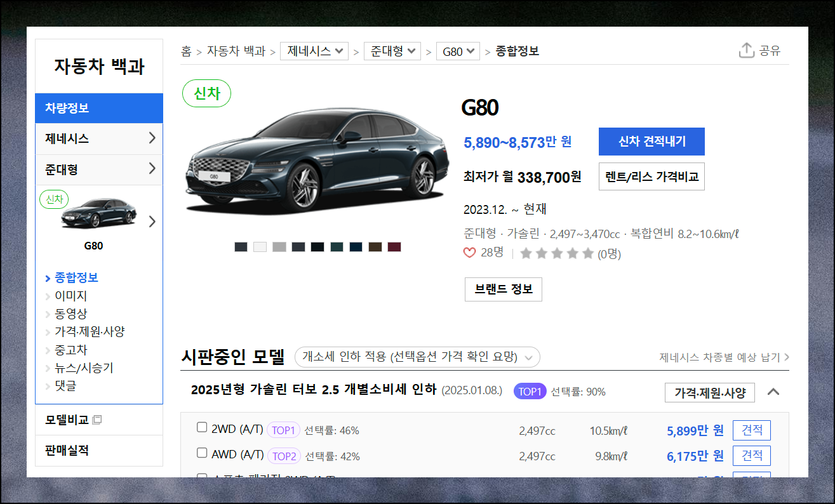Click the fifth rating star
This screenshot has width=835, height=504.
(588, 254)
